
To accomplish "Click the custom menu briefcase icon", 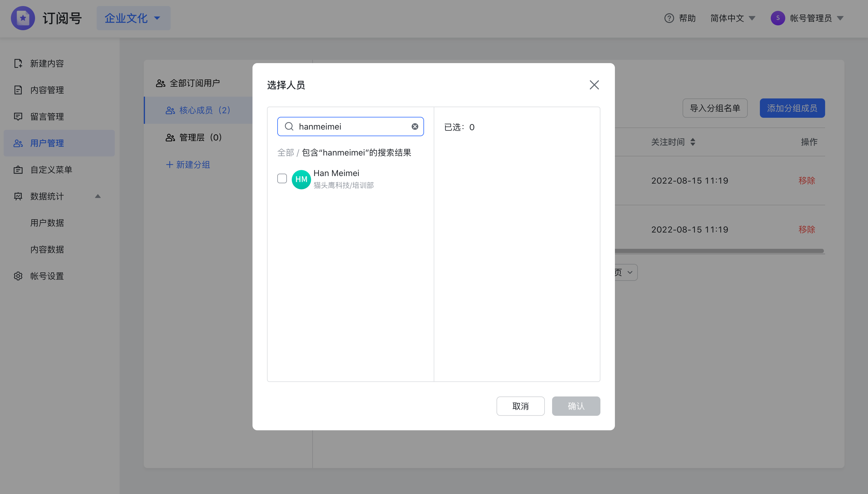I will [18, 170].
